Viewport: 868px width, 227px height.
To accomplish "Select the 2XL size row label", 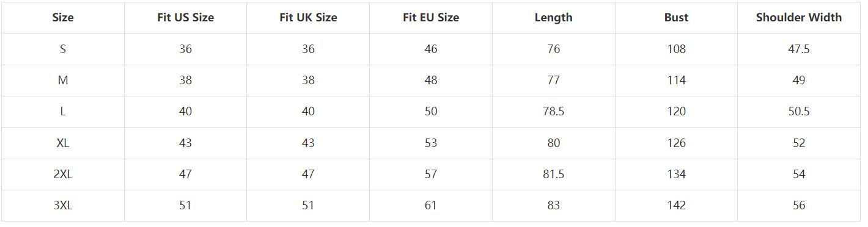I will tap(63, 174).
